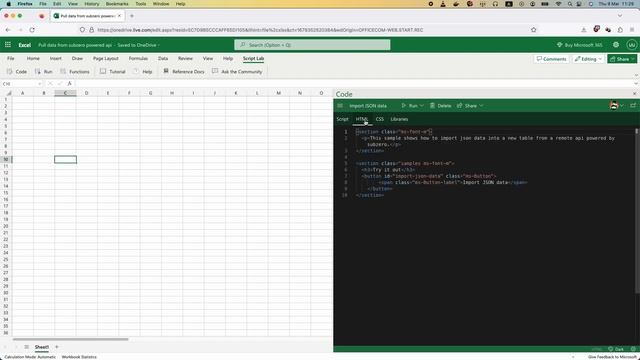Select column C header

65,93
